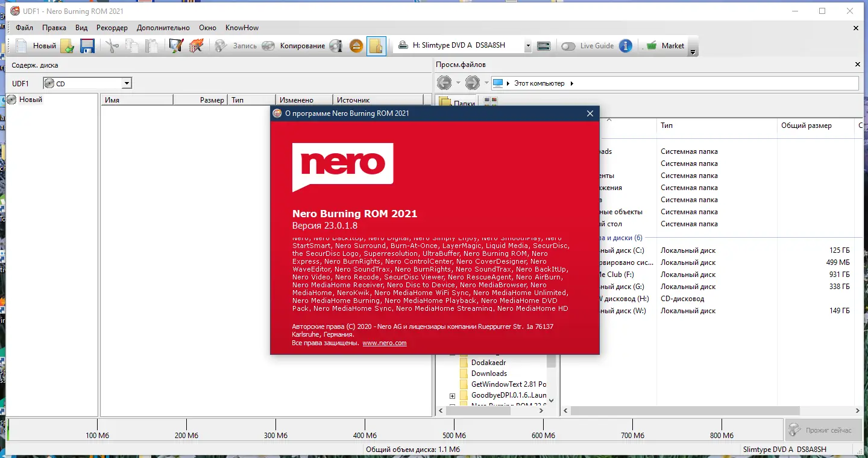Open the Nero Market shopping basket icon
Viewport: 868px width, 458px height.
point(653,45)
